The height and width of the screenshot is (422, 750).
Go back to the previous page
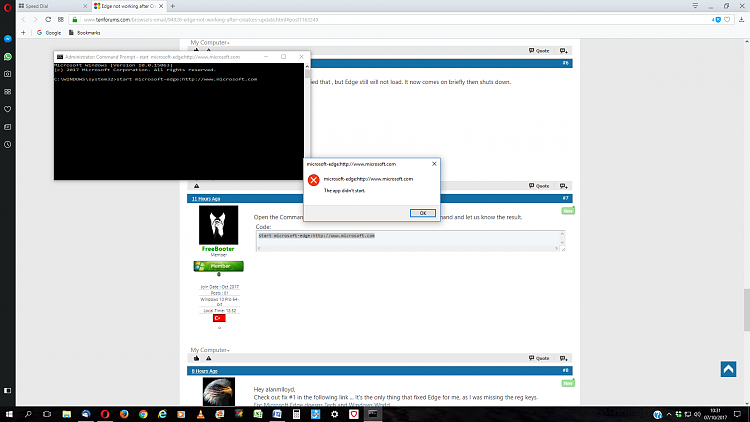click(23, 20)
